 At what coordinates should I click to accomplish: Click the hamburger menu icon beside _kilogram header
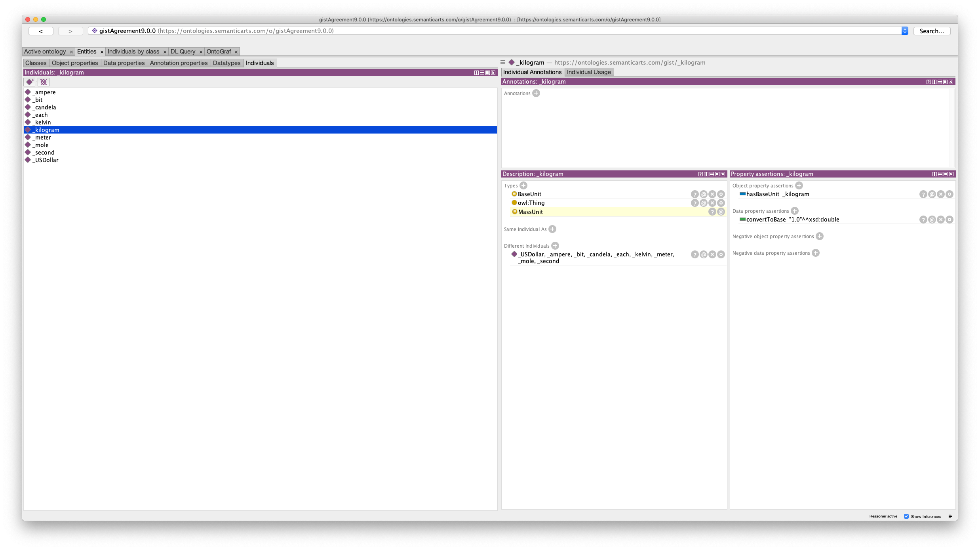[502, 62]
